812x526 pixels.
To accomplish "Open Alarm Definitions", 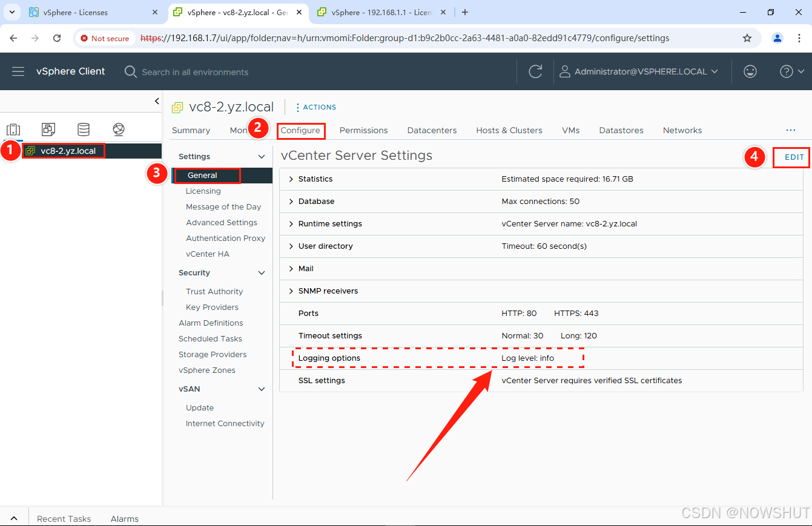I will click(211, 323).
